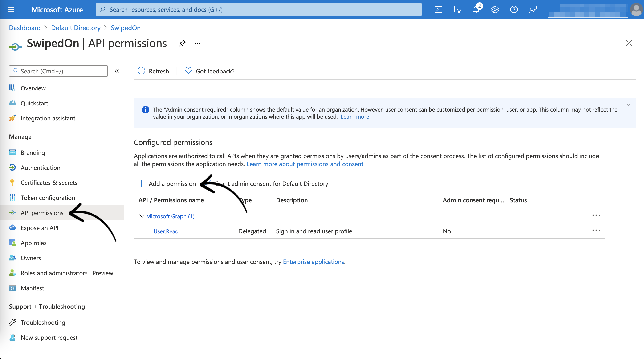Open the Microsoft Graph (1) link

coord(170,216)
